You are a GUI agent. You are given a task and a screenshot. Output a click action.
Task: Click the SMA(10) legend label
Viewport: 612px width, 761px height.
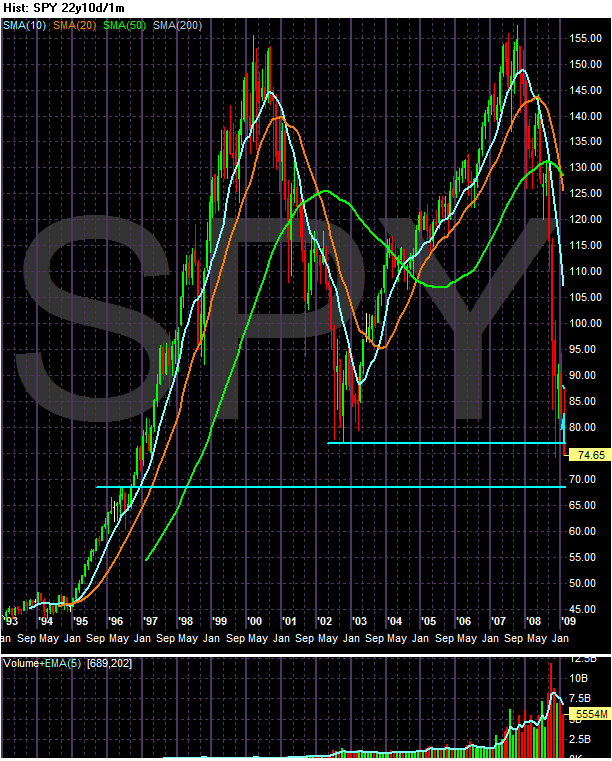click(24, 25)
